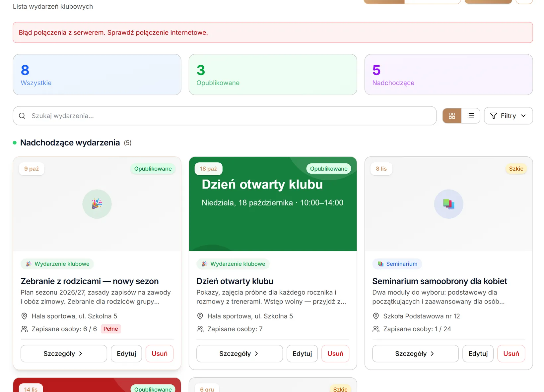Click the Szkic status badge on Seminarium card
544x392 pixels.
(516, 169)
